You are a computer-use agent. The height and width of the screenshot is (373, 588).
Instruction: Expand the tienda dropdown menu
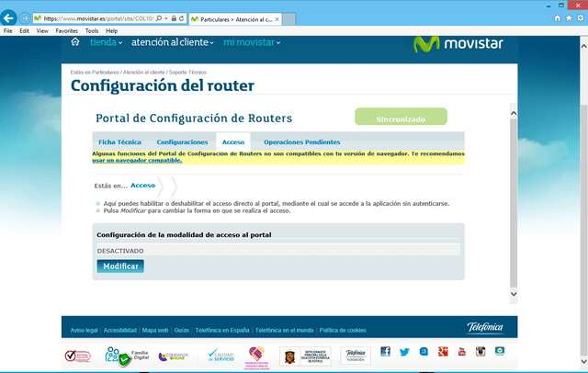pyautogui.click(x=106, y=42)
